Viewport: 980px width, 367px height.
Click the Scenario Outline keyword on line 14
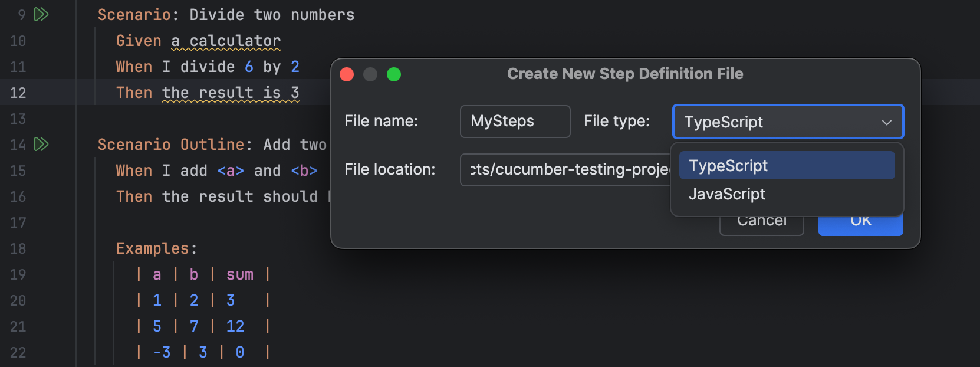coord(171,144)
